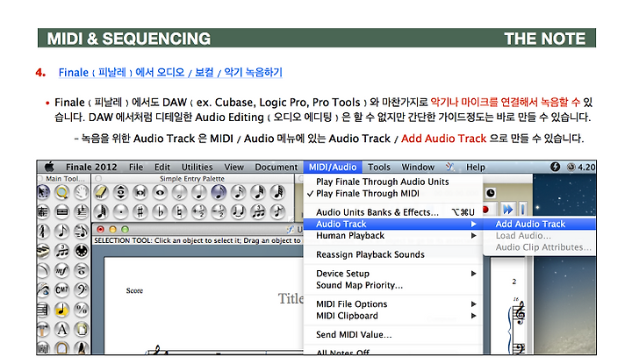Select the half step down tool
The image size is (632, 364).
pos(219,211)
